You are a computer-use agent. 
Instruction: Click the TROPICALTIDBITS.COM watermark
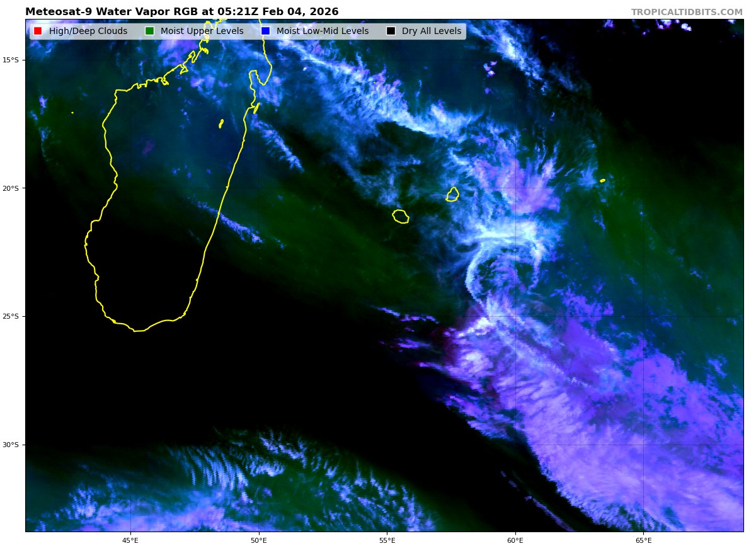(x=687, y=12)
